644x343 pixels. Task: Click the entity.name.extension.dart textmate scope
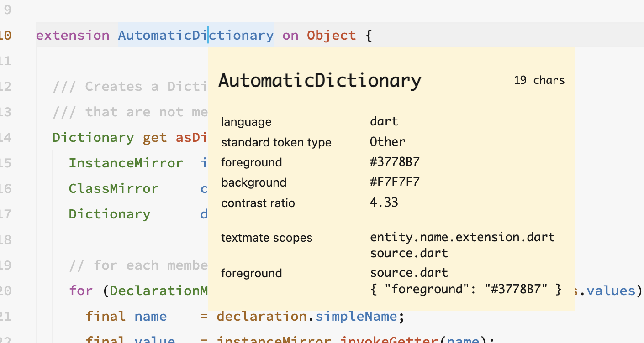462,237
